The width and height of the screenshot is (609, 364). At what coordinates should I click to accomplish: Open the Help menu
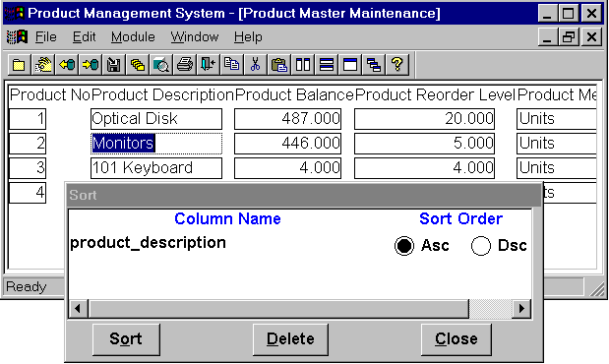[248, 37]
